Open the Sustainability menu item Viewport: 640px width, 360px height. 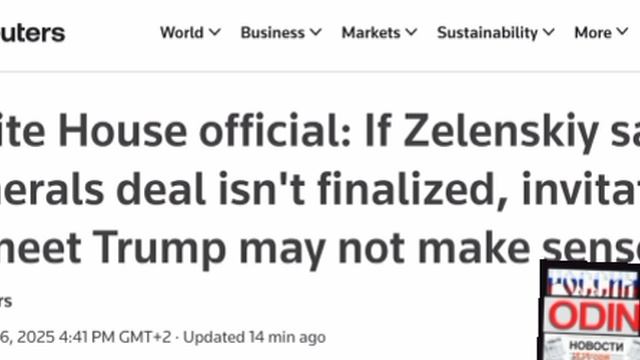pyautogui.click(x=487, y=32)
